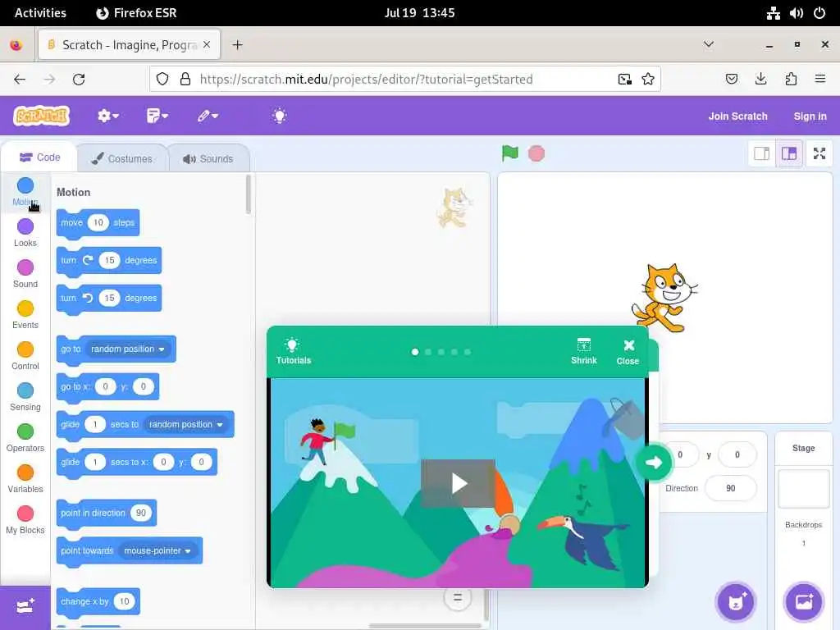Open Activities overview
Screen dimensions: 840x630
pos(40,13)
